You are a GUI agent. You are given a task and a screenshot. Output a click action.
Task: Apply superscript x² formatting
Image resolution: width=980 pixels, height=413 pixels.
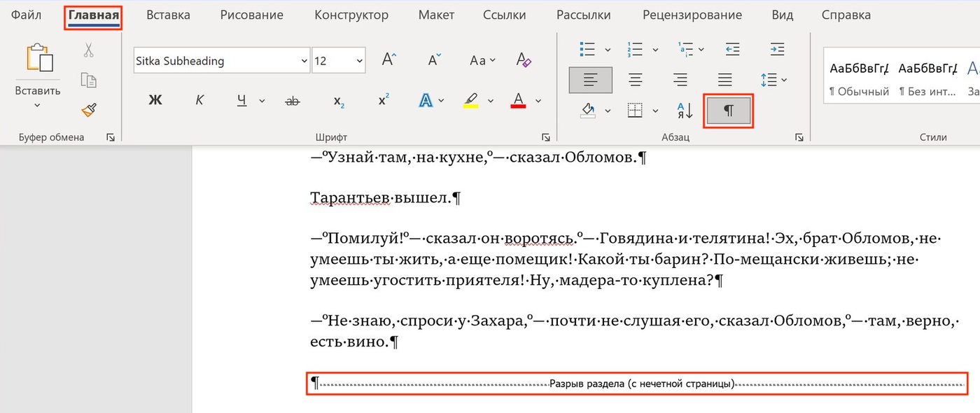pos(384,100)
